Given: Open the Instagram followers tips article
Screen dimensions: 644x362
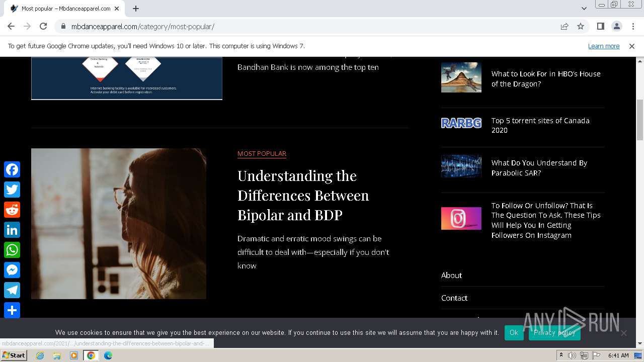Looking at the screenshot, I should 546,220.
